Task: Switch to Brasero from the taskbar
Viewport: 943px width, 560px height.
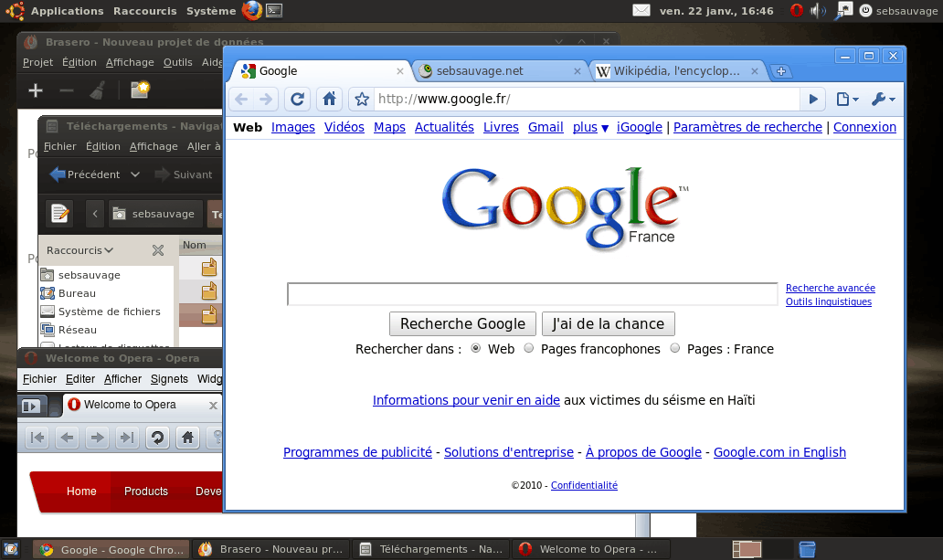Action: pos(271,549)
